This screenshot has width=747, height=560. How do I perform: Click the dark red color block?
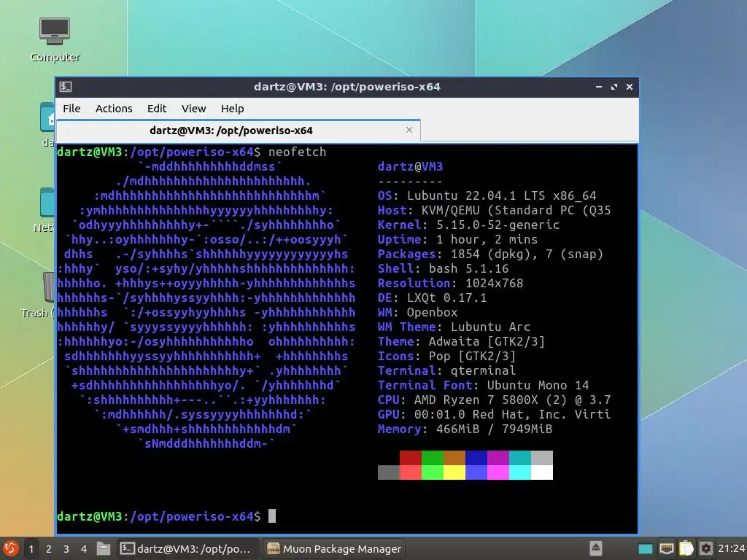tap(410, 458)
